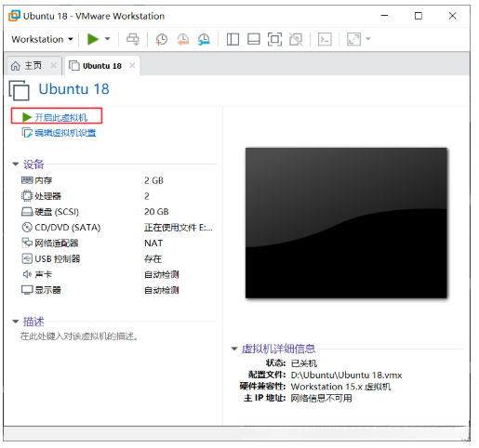Click the 自动检测 value of 显示器
Viewport: 479px width, 448px height.
pos(162,290)
